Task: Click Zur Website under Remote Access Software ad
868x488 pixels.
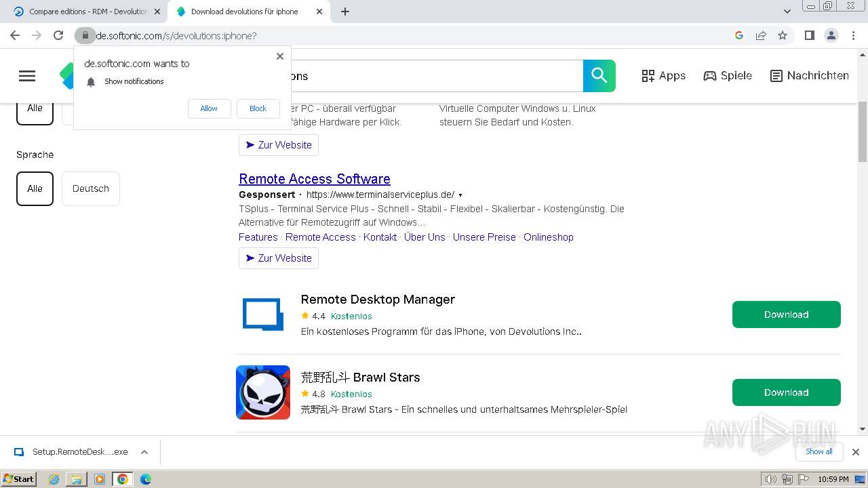Action: pyautogui.click(x=279, y=258)
